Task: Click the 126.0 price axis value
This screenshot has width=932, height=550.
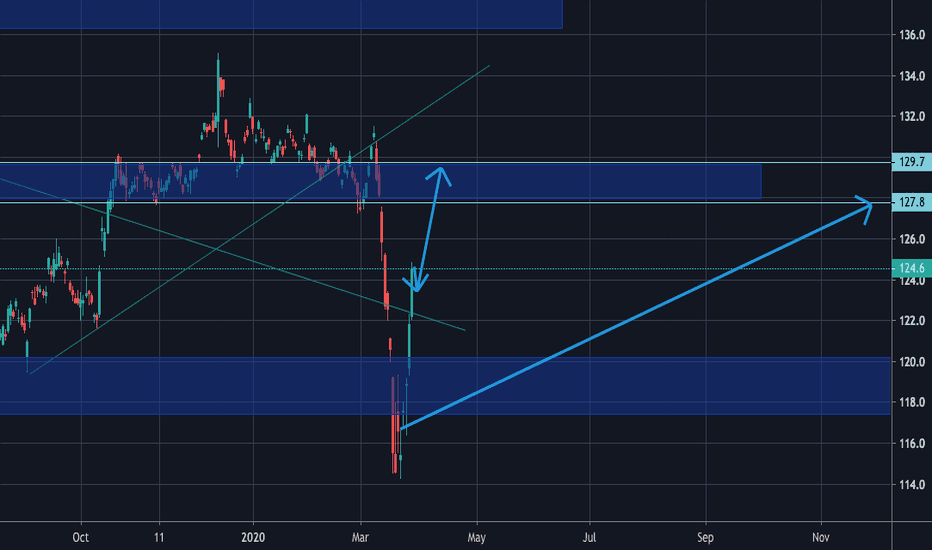Action: pyautogui.click(x=912, y=239)
